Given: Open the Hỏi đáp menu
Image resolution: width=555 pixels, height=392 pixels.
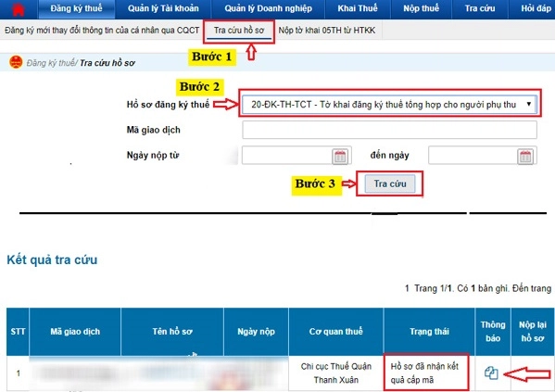Looking at the screenshot, I should (536, 8).
